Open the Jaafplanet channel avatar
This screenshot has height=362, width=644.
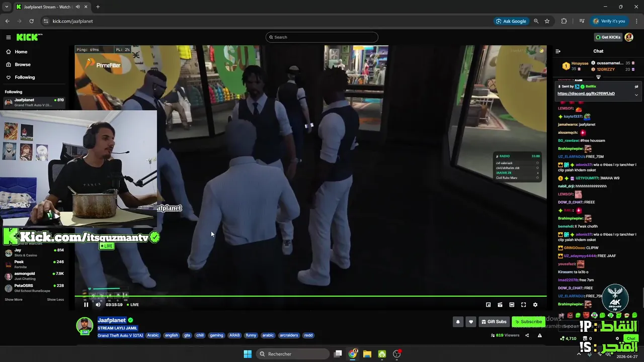85,325
